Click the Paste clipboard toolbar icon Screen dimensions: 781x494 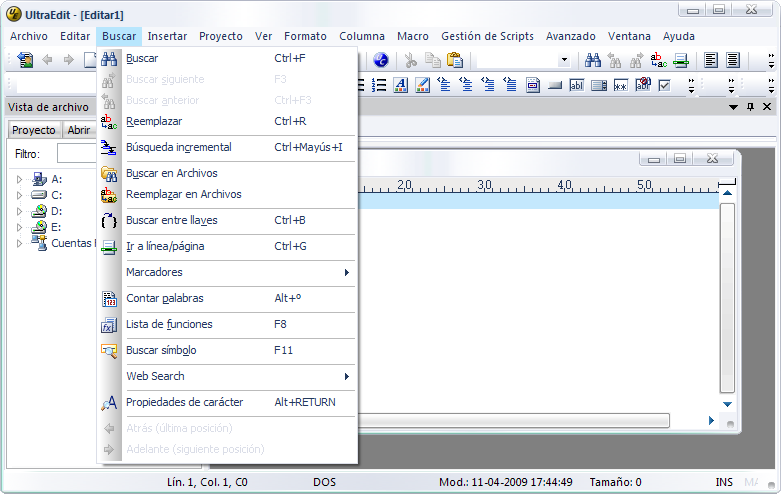pos(455,60)
